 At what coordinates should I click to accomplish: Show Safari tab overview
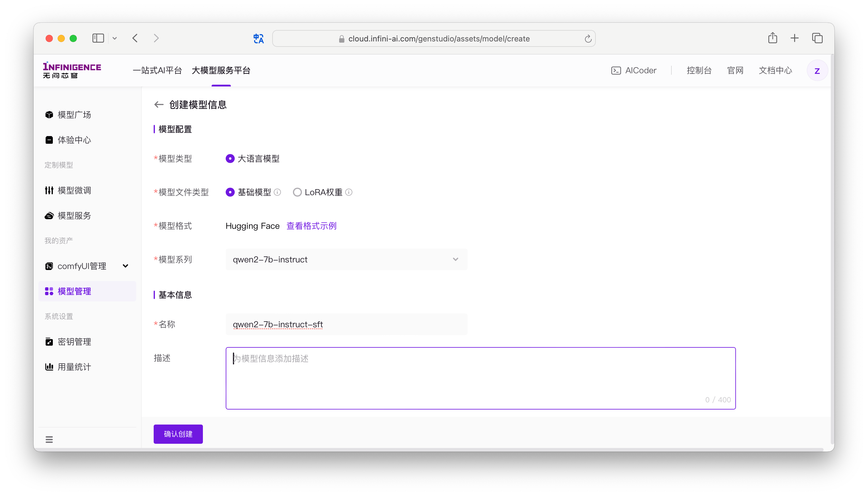817,38
